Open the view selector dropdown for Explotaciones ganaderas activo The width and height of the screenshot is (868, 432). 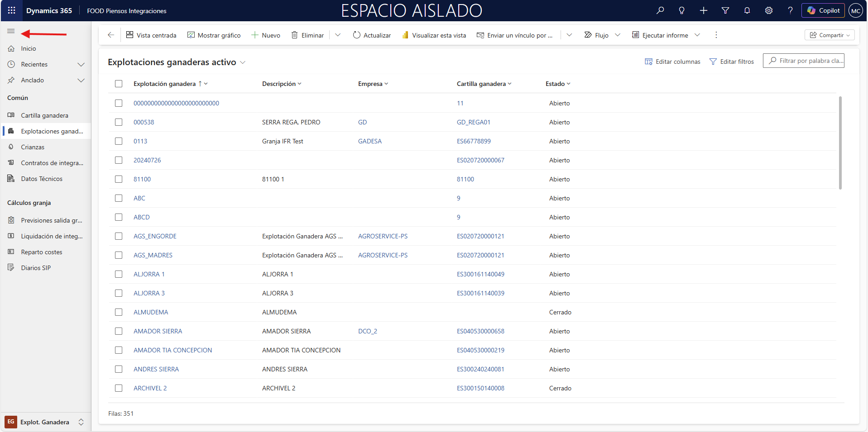[x=243, y=62]
